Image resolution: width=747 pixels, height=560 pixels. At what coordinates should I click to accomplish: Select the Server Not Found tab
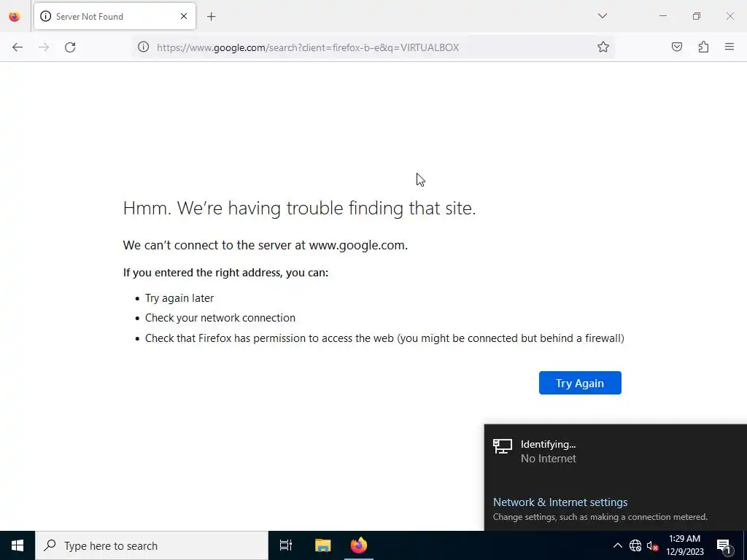(x=115, y=16)
